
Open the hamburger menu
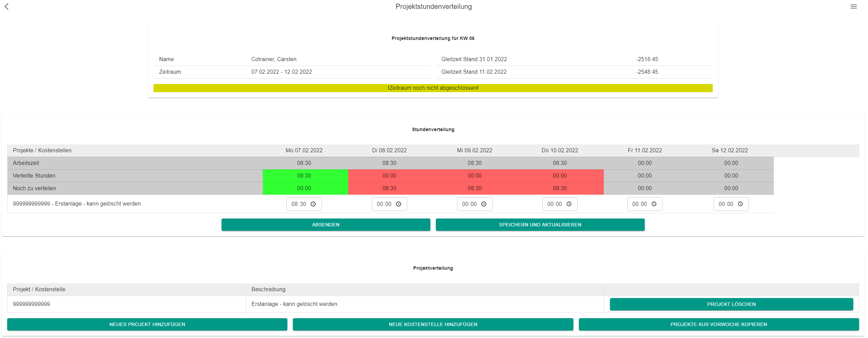[x=854, y=6]
